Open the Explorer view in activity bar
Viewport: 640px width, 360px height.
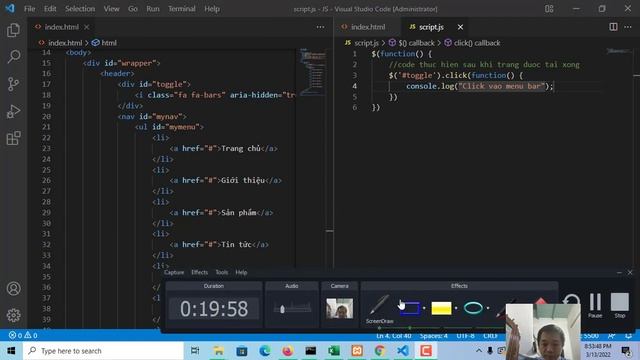tap(13, 30)
